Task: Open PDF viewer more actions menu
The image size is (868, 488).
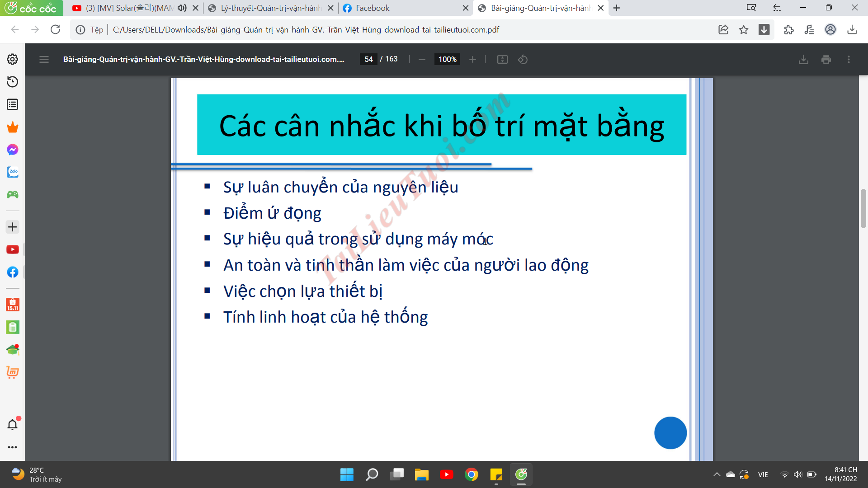Action: click(x=849, y=60)
